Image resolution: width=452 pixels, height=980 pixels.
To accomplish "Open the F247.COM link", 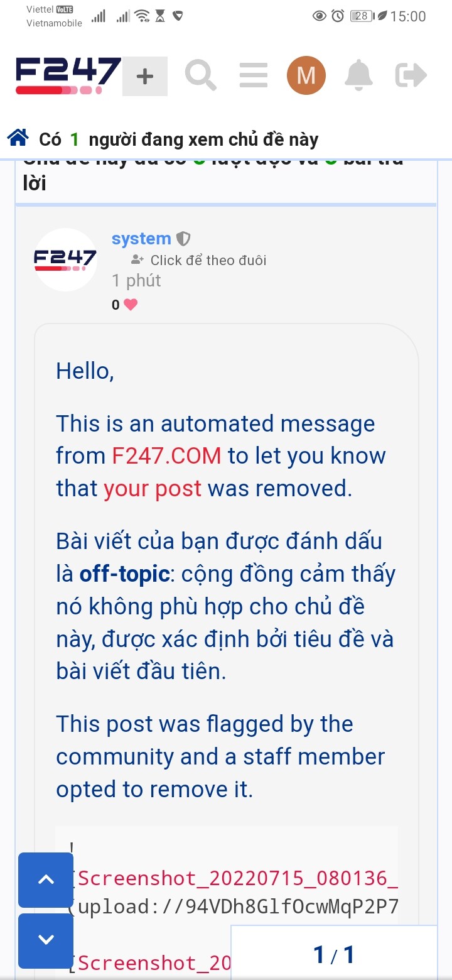I will click(166, 456).
